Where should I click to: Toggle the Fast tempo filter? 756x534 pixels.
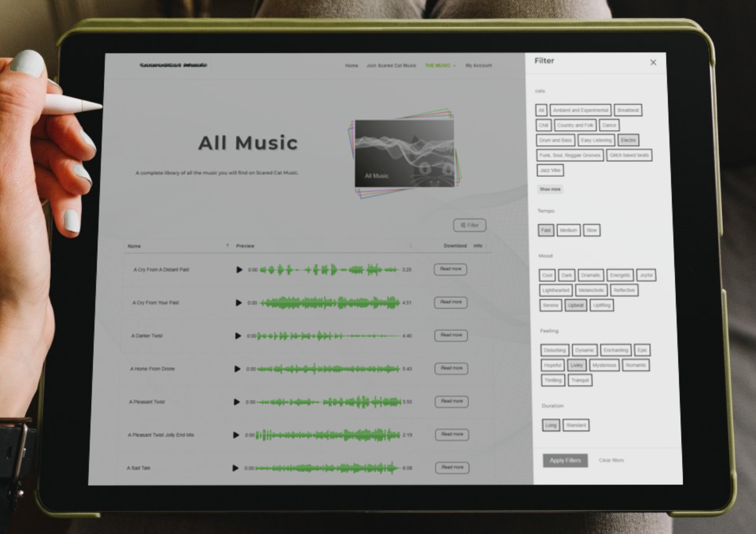[x=546, y=230]
